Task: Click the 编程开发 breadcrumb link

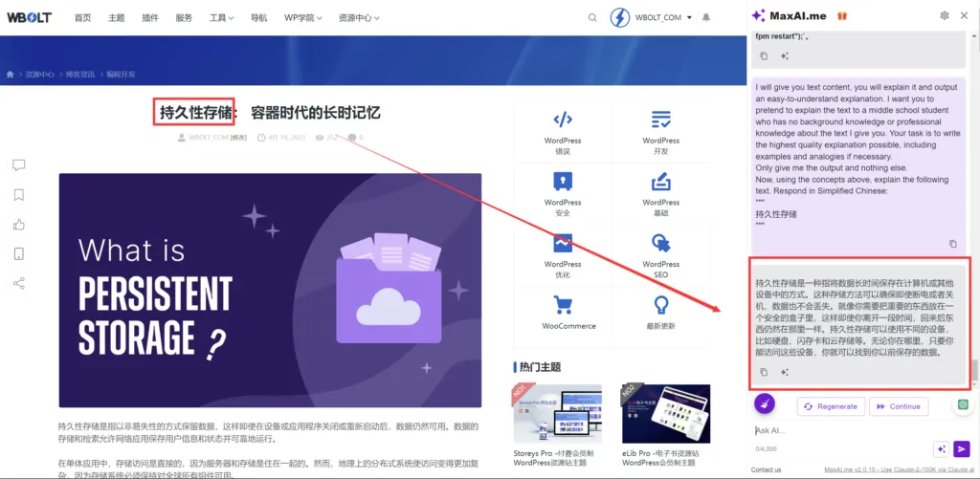Action: tap(121, 75)
